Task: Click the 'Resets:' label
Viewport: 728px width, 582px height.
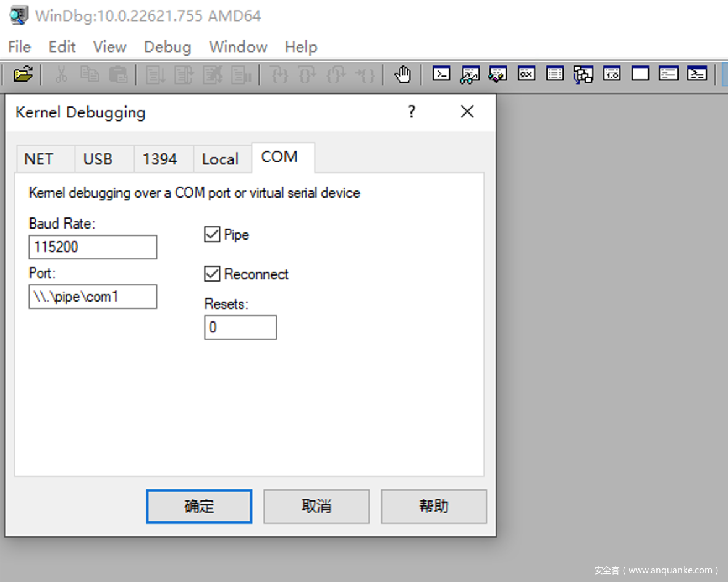Action: pos(226,303)
